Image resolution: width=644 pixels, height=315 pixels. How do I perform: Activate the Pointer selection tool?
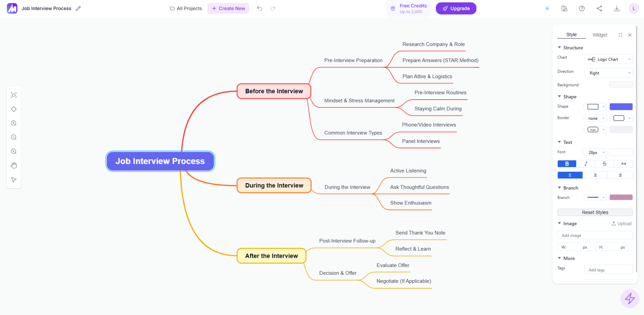point(14,180)
